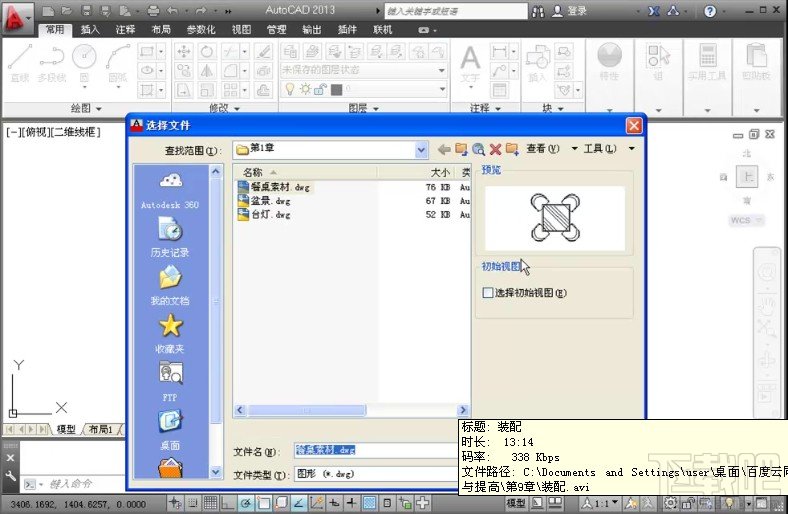Image resolution: width=788 pixels, height=514 pixels.
Task: Select the 圆 circle tool
Action: pos(84,63)
